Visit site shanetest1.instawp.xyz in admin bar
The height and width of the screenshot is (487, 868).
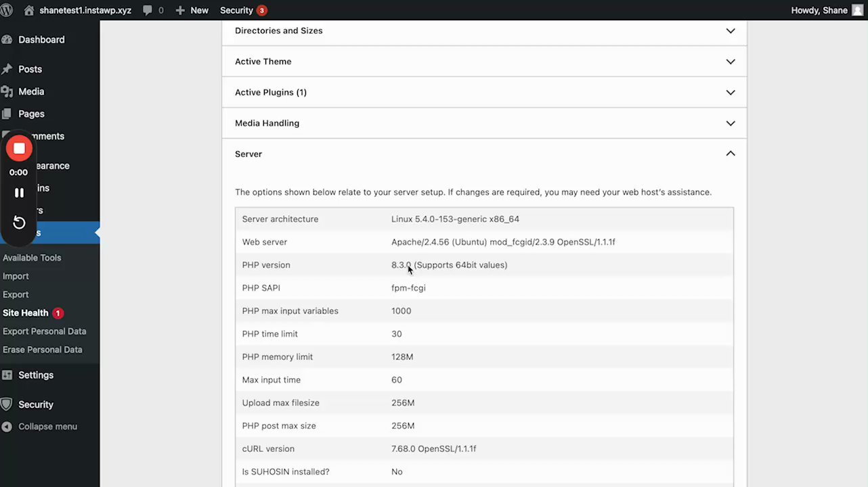[x=77, y=10]
